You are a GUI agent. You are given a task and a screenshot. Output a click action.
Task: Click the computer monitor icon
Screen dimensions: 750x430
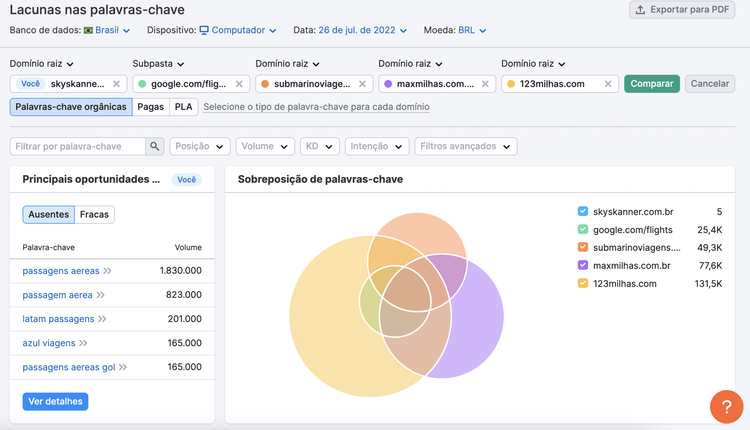(x=204, y=30)
